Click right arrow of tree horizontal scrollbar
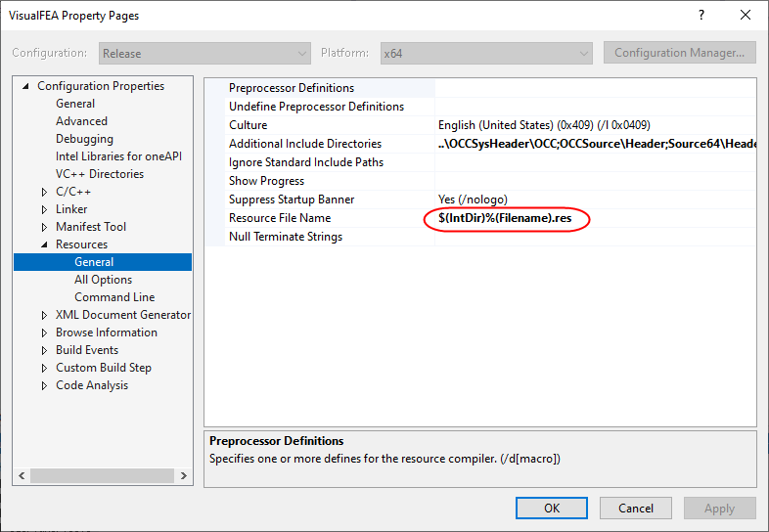 183,475
